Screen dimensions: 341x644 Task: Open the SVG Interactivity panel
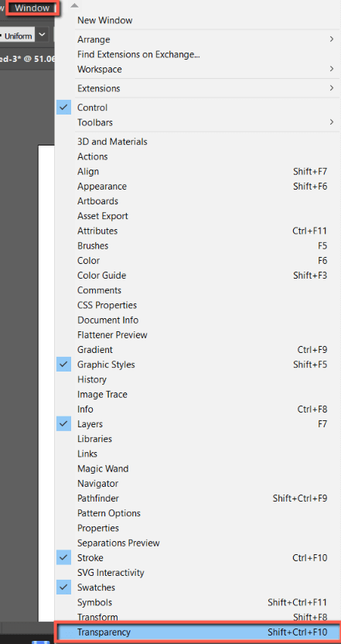pyautogui.click(x=198, y=573)
